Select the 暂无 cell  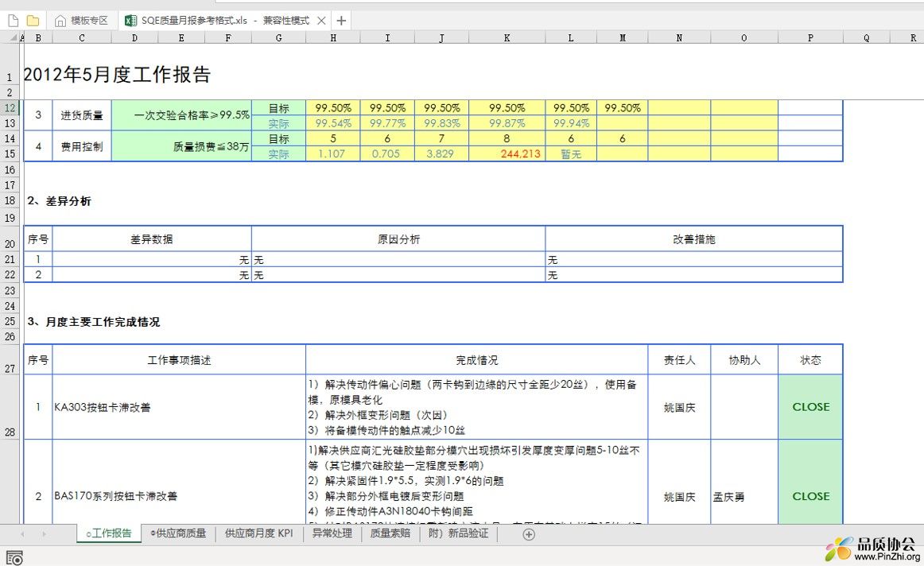tap(571, 153)
